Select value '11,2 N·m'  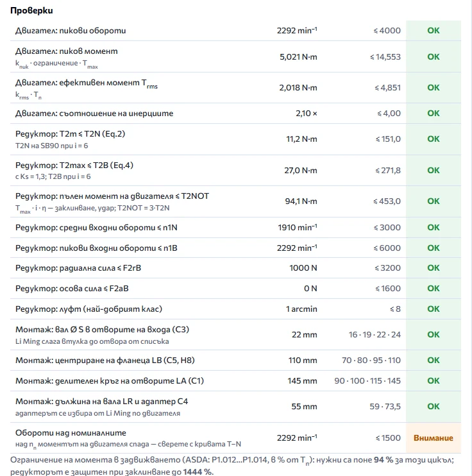click(x=301, y=139)
